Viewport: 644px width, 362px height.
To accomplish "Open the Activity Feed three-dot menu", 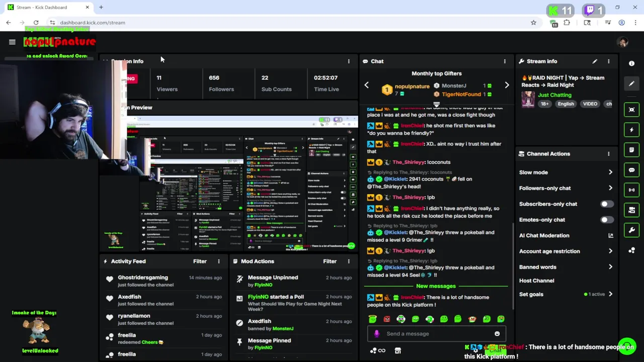I will click(x=218, y=261).
